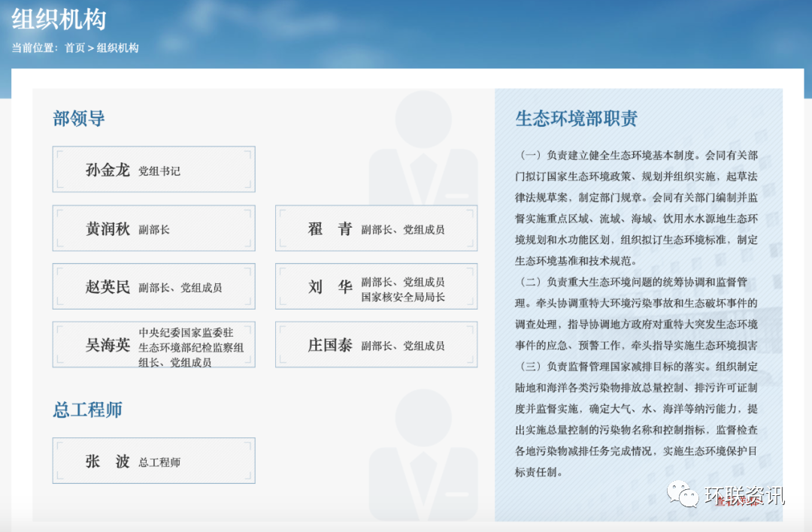
Task: Click the 首页 breadcrumb link
Action: coord(74,47)
